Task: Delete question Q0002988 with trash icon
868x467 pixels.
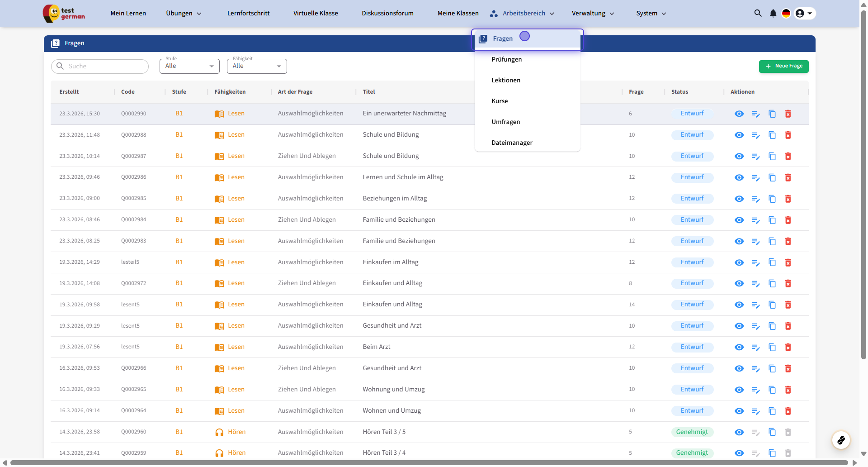Action: point(788,135)
